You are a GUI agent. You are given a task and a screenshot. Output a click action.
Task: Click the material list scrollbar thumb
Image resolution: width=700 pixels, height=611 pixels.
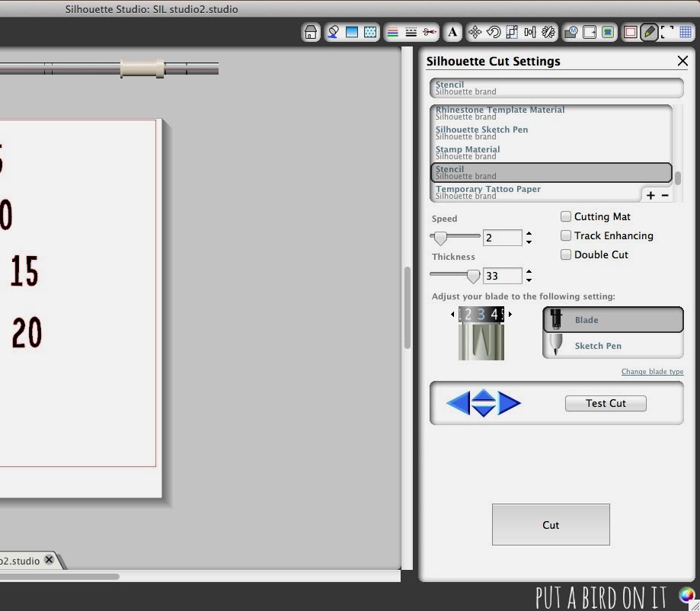click(x=678, y=178)
